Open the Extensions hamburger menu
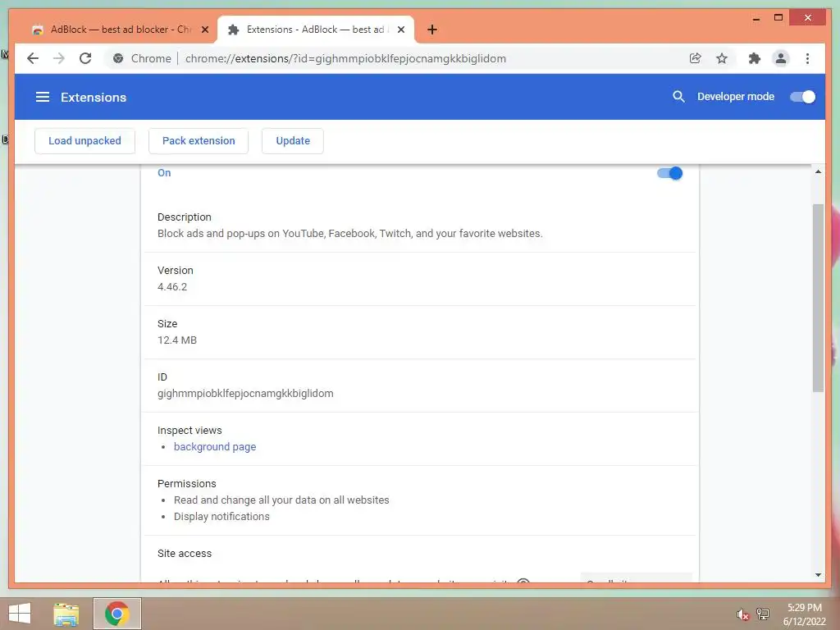The width and height of the screenshot is (840, 630). point(43,97)
